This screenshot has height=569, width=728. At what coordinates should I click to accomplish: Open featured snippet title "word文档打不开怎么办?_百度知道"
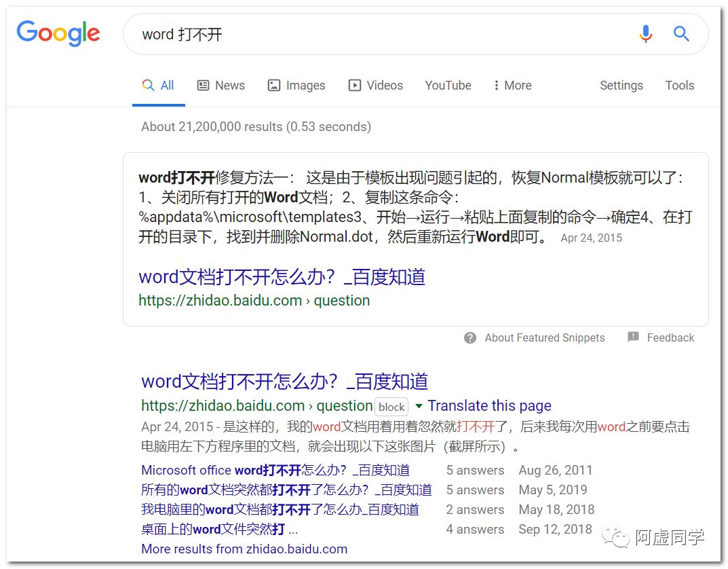click(x=282, y=277)
